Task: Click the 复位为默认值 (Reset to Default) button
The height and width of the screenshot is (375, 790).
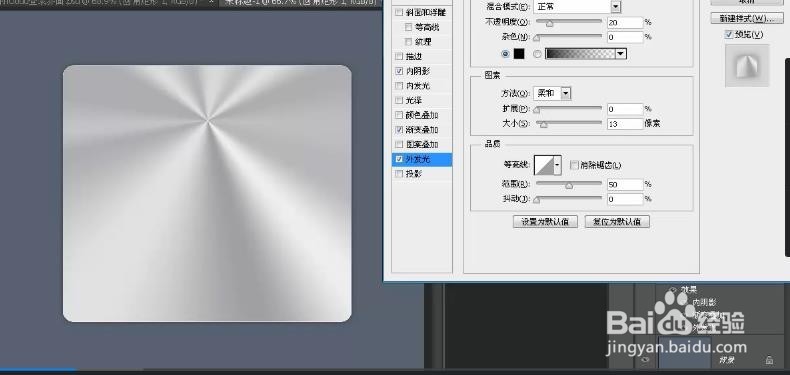Action: (617, 222)
